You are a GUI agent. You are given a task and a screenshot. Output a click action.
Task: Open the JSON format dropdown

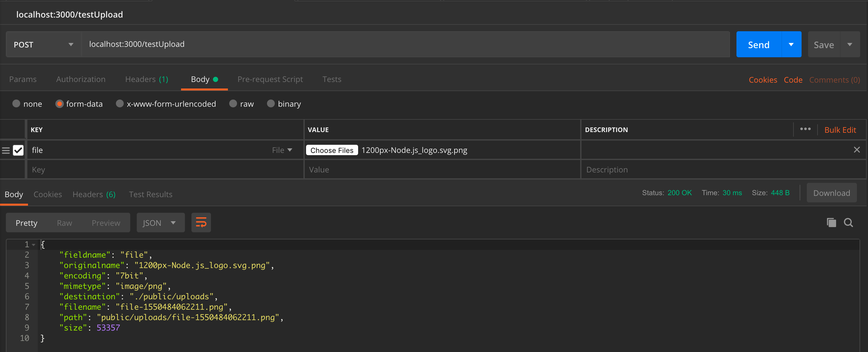coord(161,223)
